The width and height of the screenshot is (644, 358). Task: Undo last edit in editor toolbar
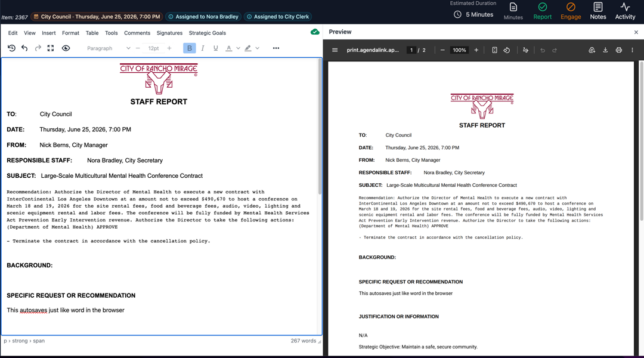point(24,48)
